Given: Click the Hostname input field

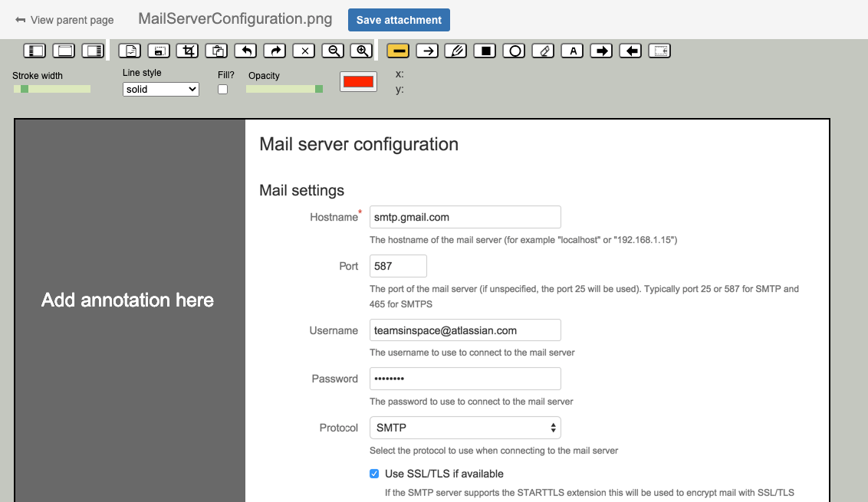Looking at the screenshot, I should point(465,217).
